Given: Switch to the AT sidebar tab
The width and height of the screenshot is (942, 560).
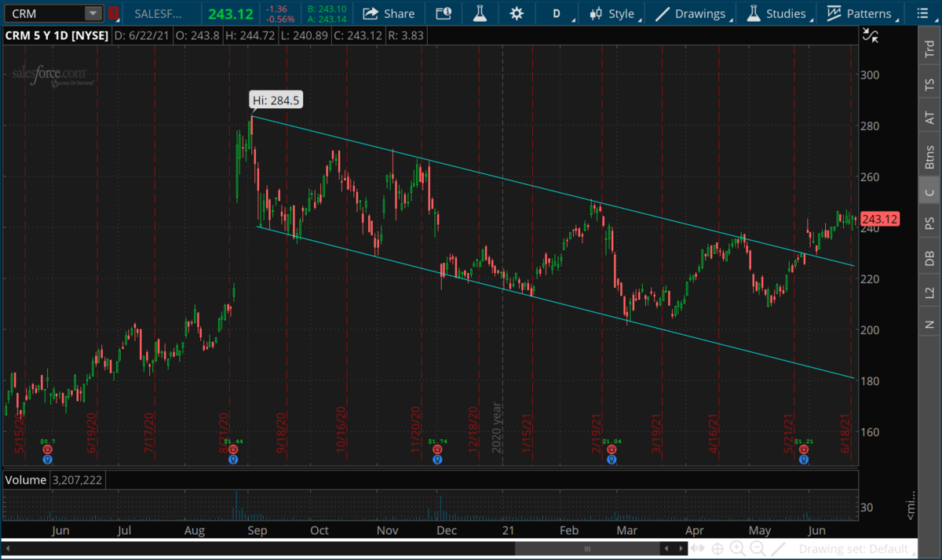Looking at the screenshot, I should (930, 118).
